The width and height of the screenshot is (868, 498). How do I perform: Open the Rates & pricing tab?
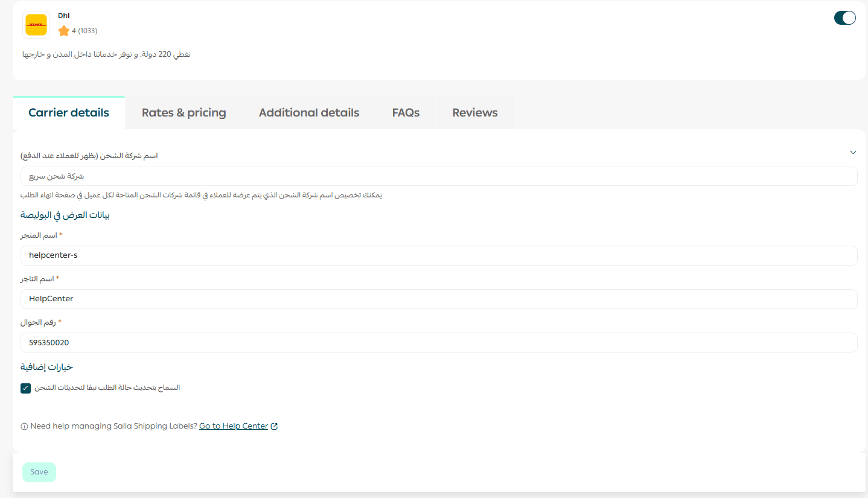[x=183, y=113]
